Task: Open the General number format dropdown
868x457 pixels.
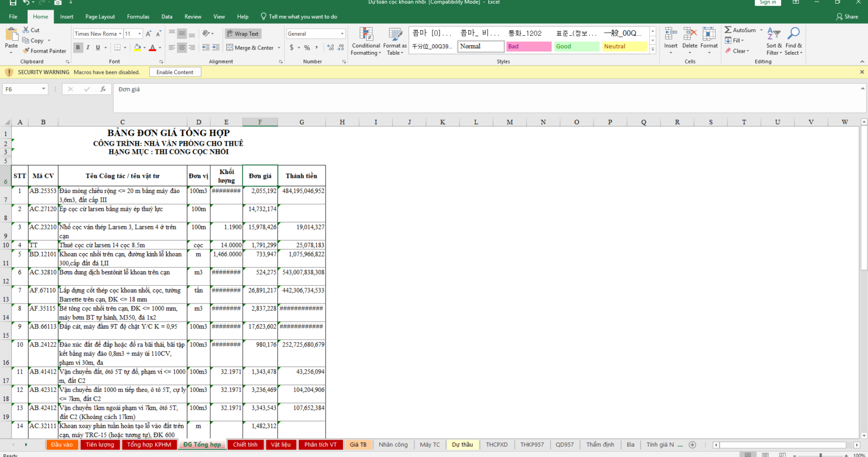Action: point(342,34)
